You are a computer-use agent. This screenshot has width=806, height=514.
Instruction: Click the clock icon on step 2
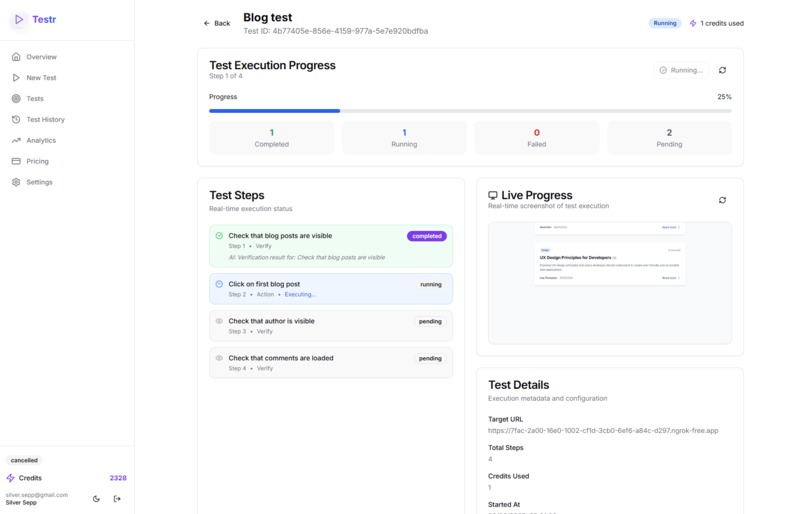[x=219, y=284]
